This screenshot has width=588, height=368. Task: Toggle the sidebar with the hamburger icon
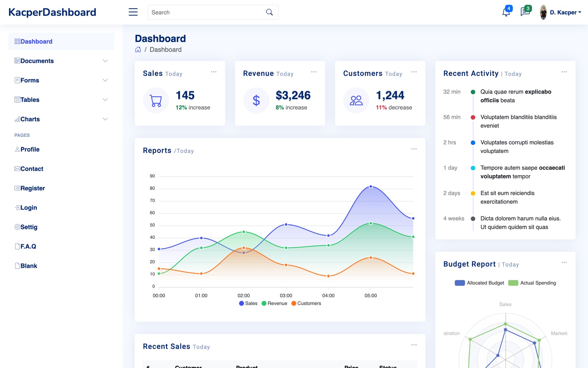click(x=133, y=12)
